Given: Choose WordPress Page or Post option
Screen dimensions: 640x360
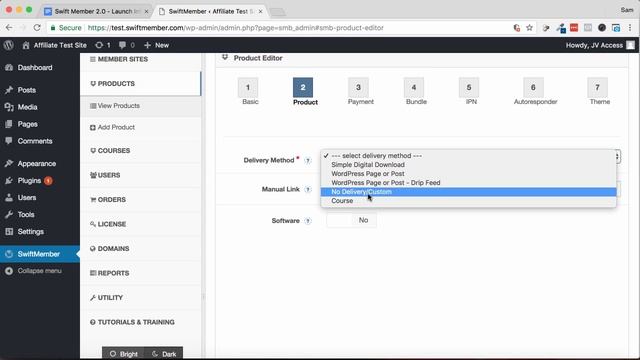Looking at the screenshot, I should pyautogui.click(x=468, y=174).
